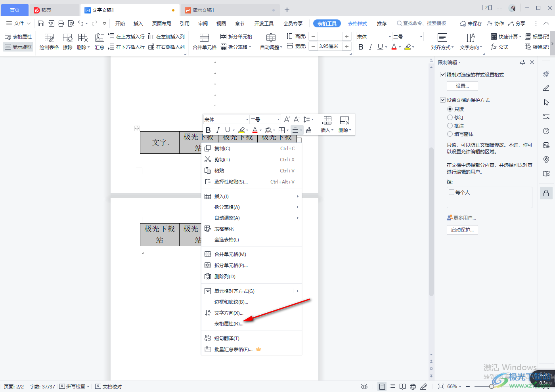Screen dimensions: 555x392
Task: Toggle 设置文档的保护方式 checkbox
Action: pyautogui.click(x=443, y=100)
